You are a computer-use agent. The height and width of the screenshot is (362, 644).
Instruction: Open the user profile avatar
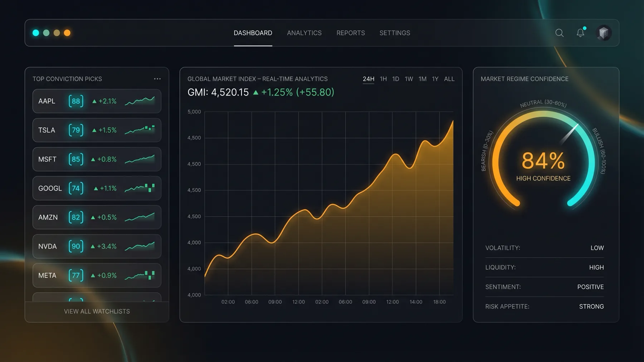click(604, 33)
